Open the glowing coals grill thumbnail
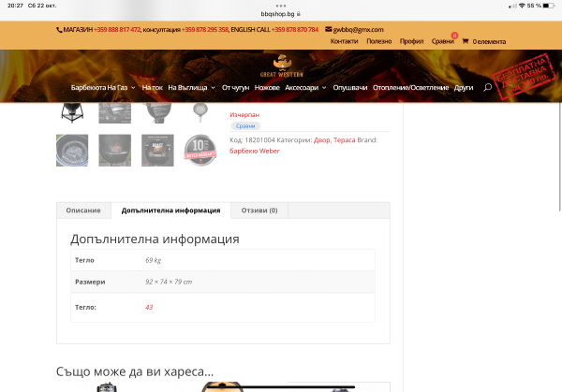Viewport: 562px width, 392px height. click(x=114, y=151)
